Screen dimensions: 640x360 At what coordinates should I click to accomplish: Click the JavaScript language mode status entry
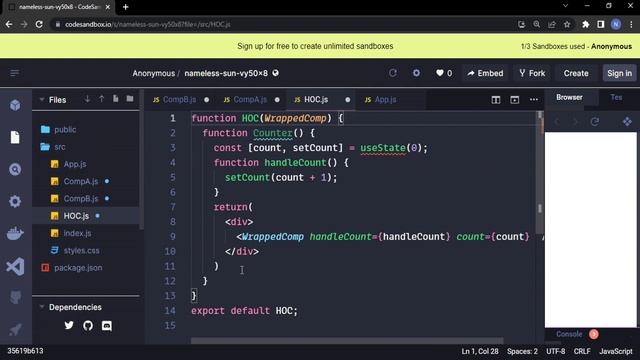coord(616,351)
